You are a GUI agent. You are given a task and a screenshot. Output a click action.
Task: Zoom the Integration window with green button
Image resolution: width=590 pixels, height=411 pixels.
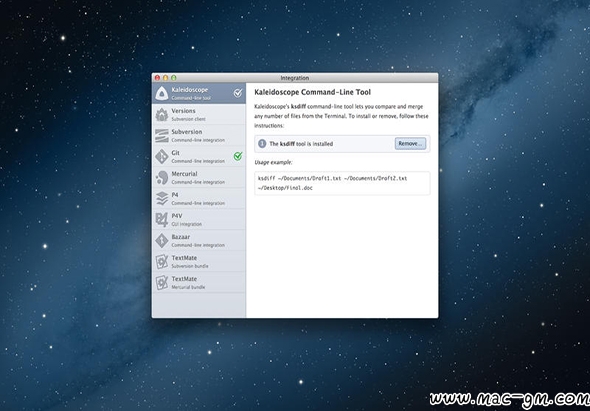[x=173, y=78]
